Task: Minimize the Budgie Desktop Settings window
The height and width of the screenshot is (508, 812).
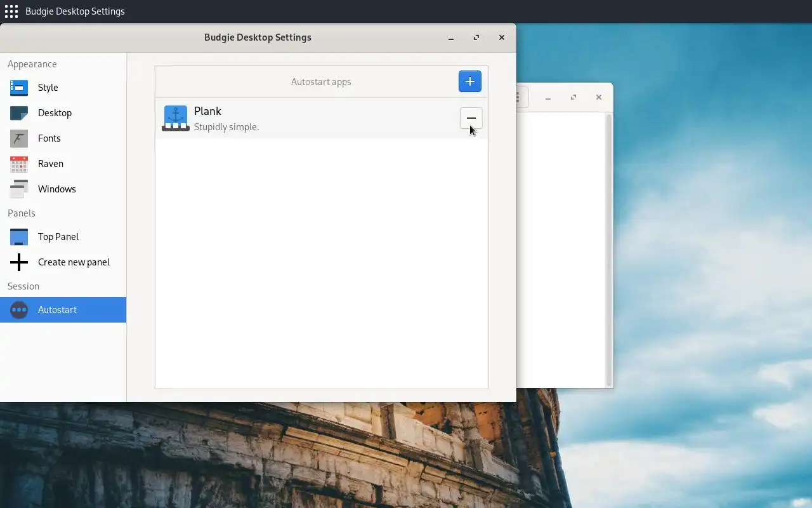Action: click(x=451, y=37)
